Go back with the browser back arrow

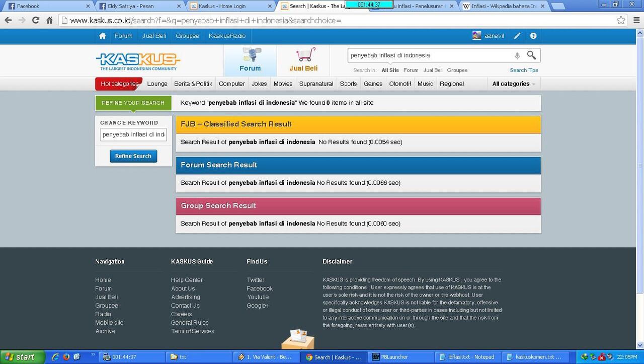[8, 21]
